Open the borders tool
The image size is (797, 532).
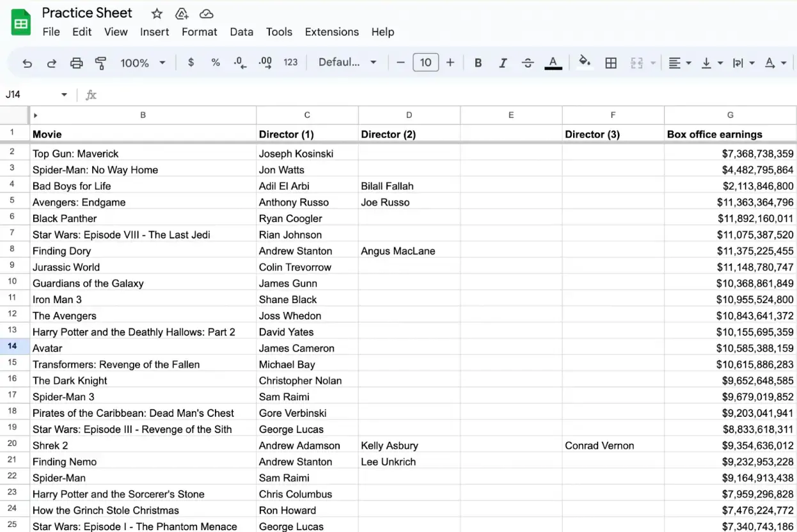click(611, 63)
